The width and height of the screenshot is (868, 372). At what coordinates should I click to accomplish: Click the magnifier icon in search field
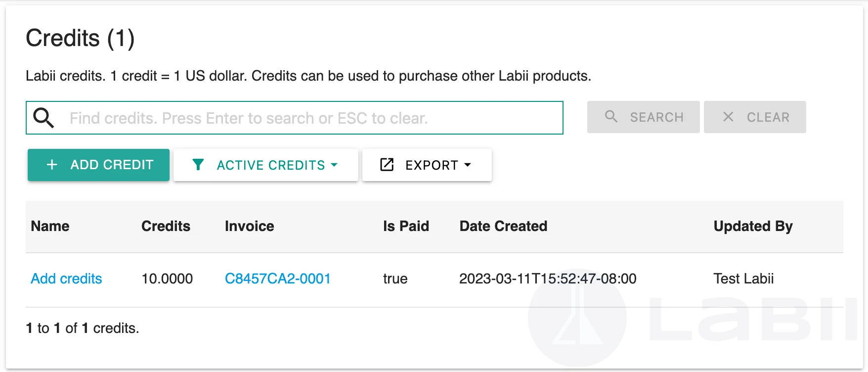point(43,118)
